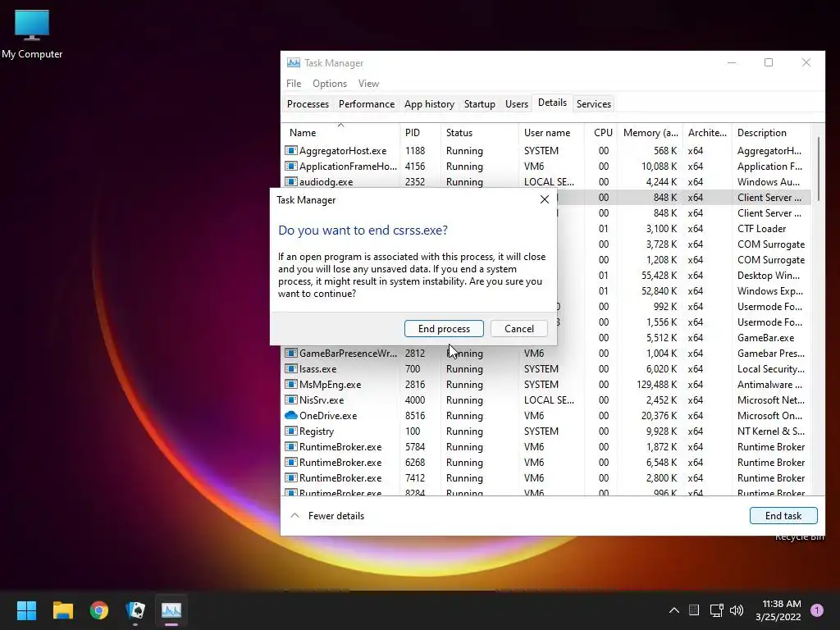This screenshot has width=840, height=630.
Task: Click the Registry process icon
Action: 291,431
